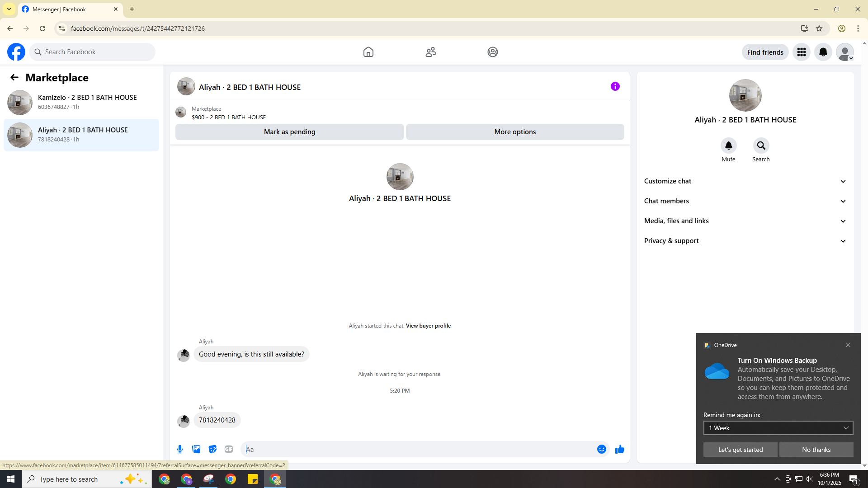Click Let's get started in OneDrive popup
The height and width of the screenshot is (488, 868).
click(741, 450)
